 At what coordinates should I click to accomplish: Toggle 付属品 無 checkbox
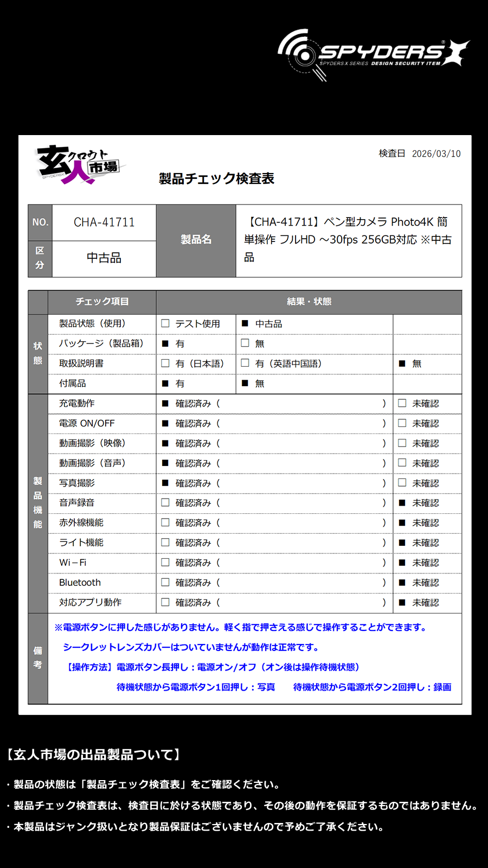click(x=245, y=383)
